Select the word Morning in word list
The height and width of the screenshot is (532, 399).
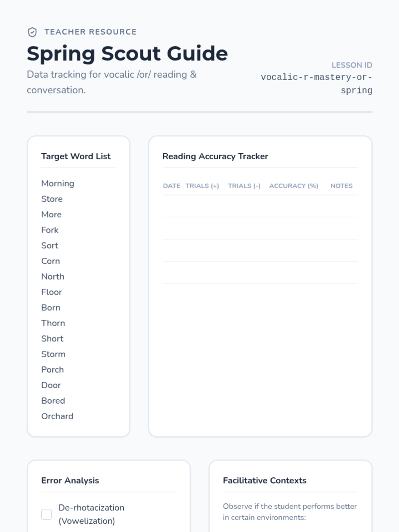pyautogui.click(x=58, y=184)
